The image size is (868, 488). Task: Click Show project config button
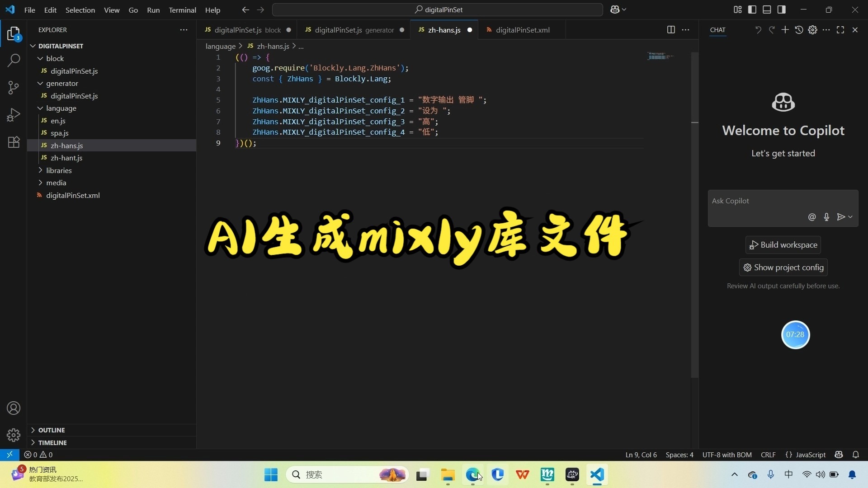point(783,267)
